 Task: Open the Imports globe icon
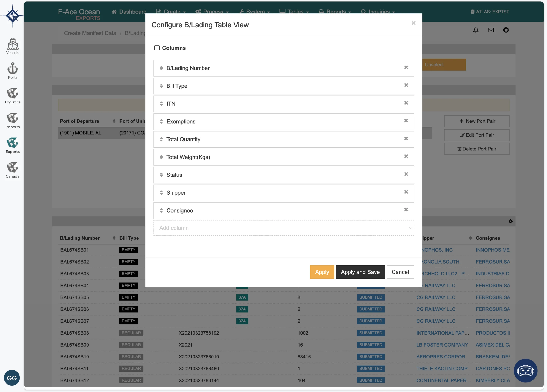13,120
